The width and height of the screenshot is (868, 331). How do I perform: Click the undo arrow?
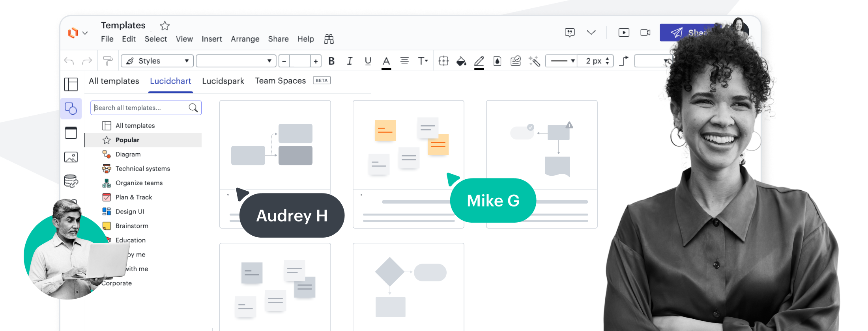click(69, 61)
